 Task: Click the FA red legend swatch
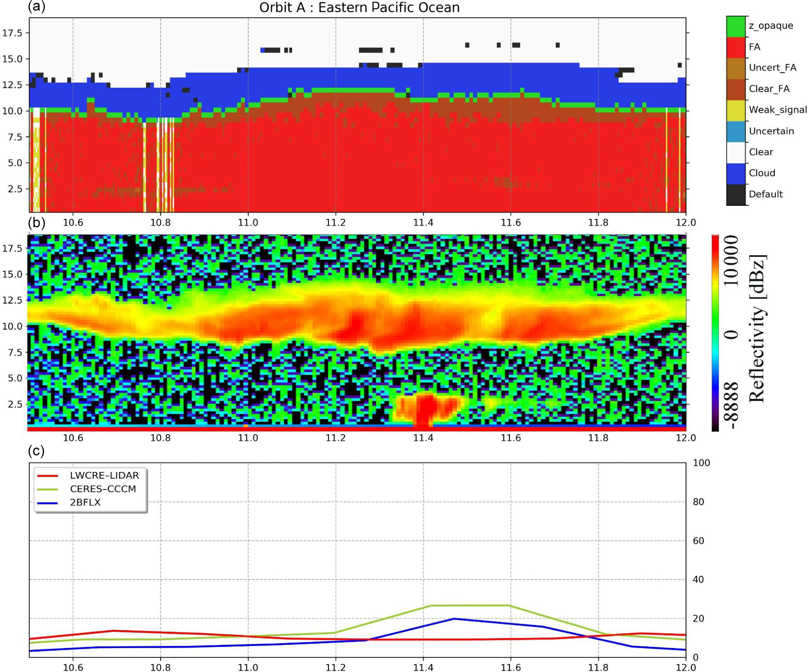pos(735,47)
